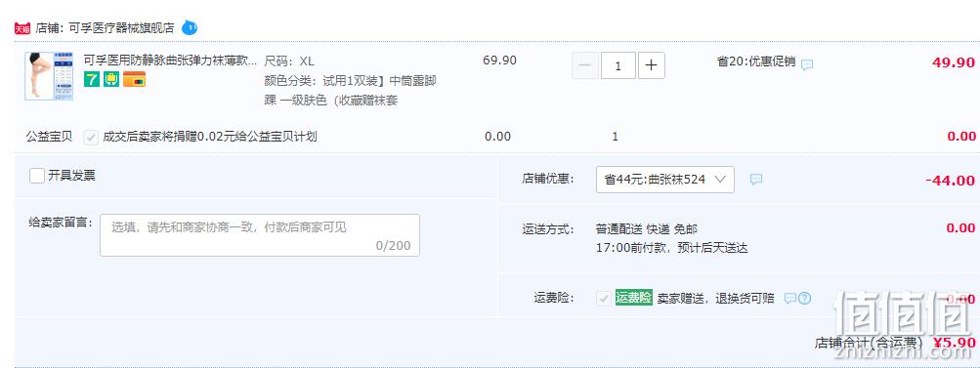The height and width of the screenshot is (368, 980).
Task: Click the item subtotal price 49.90
Action: (953, 62)
